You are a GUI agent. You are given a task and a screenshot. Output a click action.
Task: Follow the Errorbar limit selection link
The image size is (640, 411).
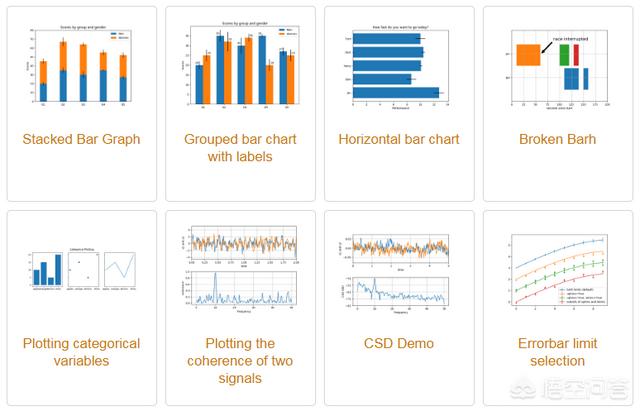[558, 352]
